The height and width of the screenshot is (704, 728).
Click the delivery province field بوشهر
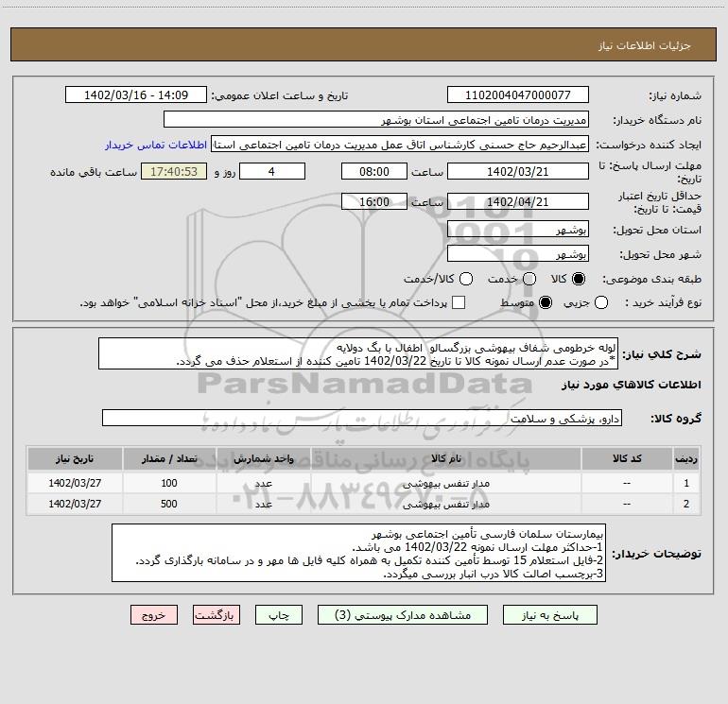(518, 230)
